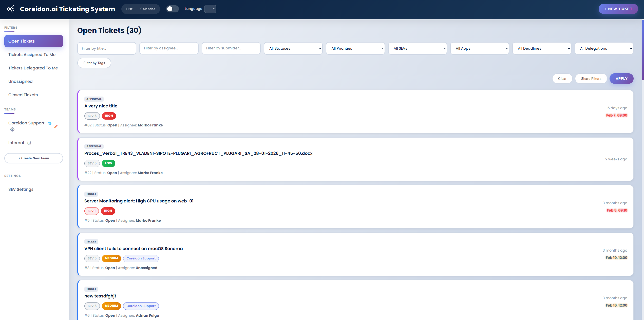Click the + NEW TICKET button
Viewport: 644px width, 320px height.
[x=618, y=9]
